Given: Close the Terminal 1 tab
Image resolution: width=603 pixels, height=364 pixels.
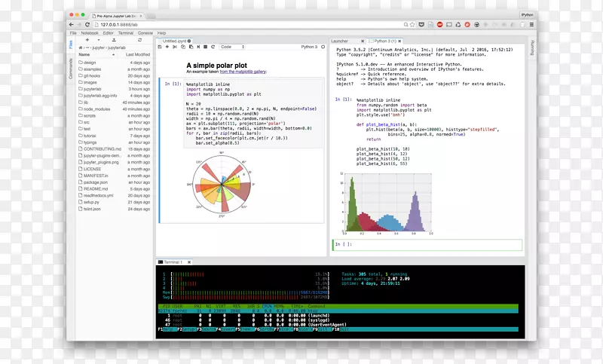Looking at the screenshot, I should 189,262.
